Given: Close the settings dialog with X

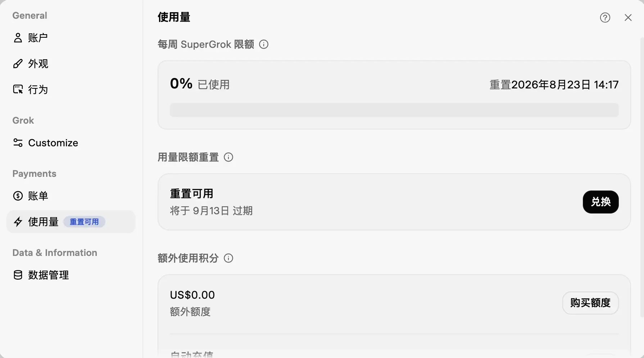Looking at the screenshot, I should (x=628, y=18).
